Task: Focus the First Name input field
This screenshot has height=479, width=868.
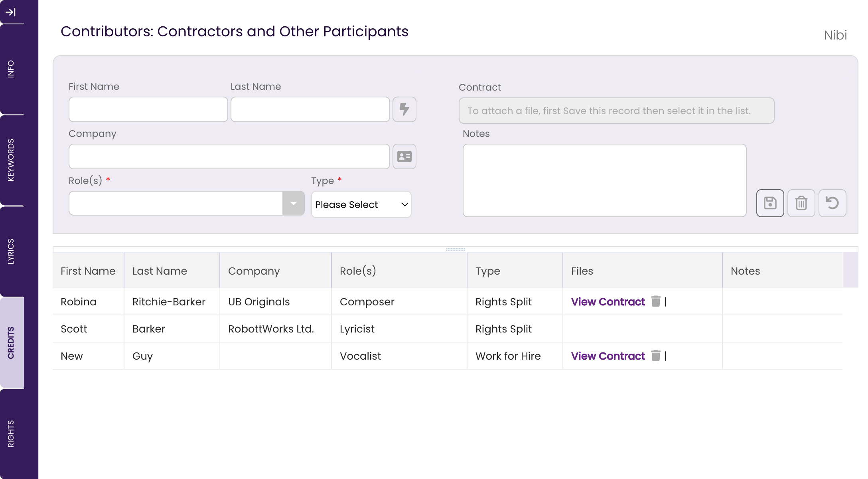Action: pos(148,109)
